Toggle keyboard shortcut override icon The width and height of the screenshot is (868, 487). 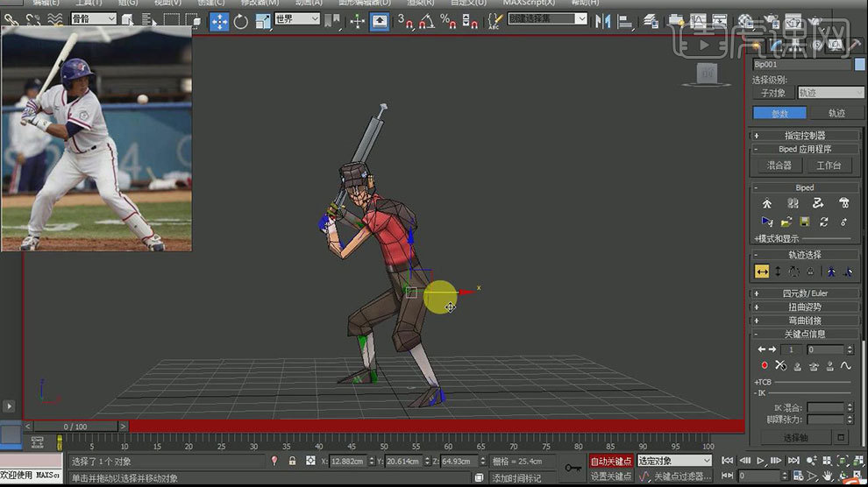379,22
